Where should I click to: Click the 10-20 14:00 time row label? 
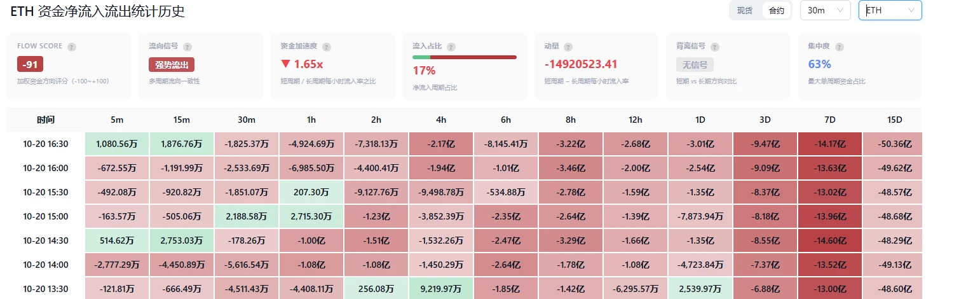click(46, 265)
